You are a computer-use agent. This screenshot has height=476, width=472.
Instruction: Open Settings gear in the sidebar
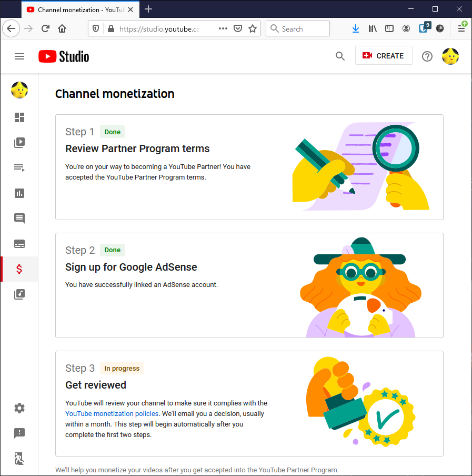[x=19, y=408]
